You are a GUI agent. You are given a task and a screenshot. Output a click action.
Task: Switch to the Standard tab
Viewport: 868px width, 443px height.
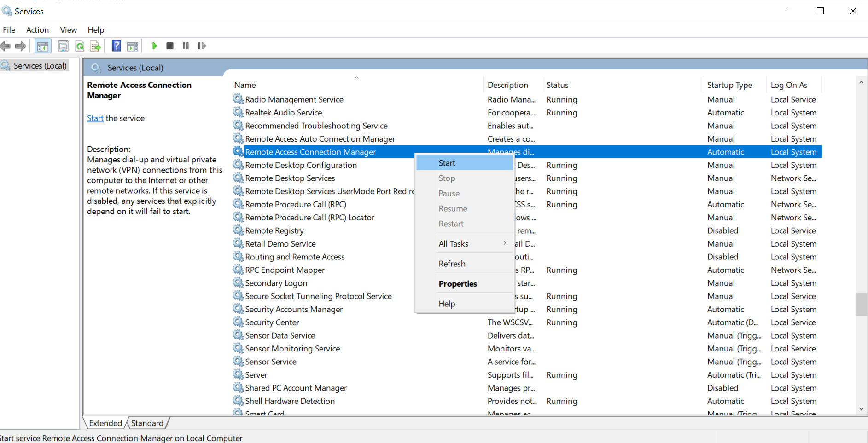click(147, 423)
